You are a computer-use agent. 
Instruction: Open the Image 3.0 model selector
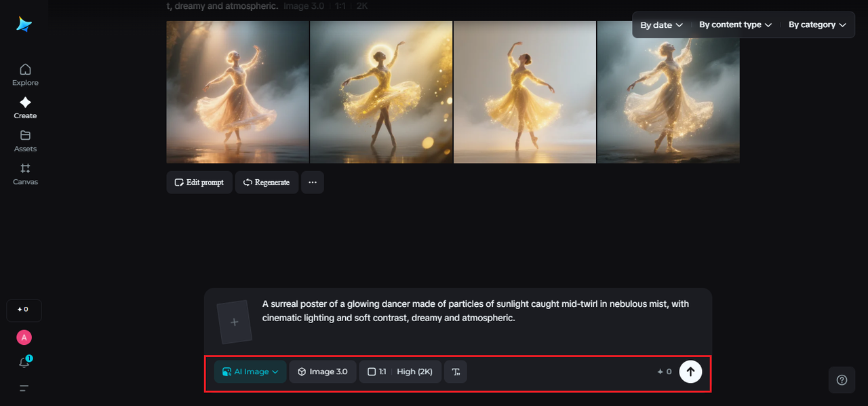pos(322,371)
